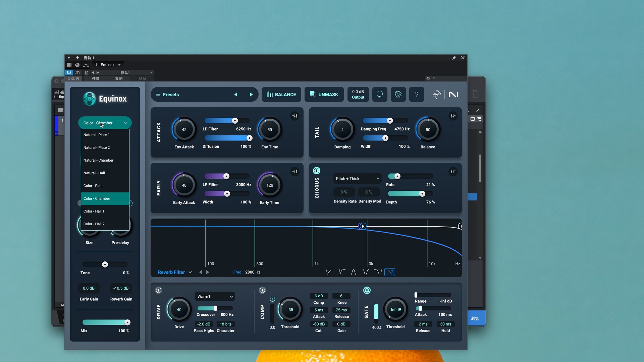The image size is (644, 362).
Task: Open the help question mark
Action: coord(417,95)
